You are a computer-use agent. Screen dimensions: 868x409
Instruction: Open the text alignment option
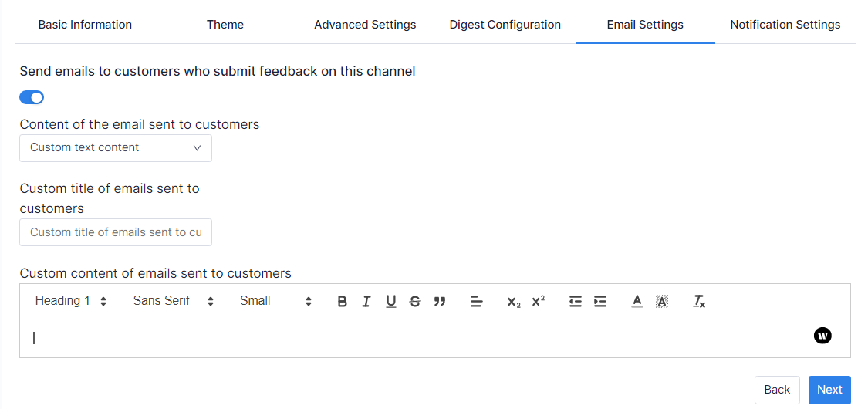476,302
